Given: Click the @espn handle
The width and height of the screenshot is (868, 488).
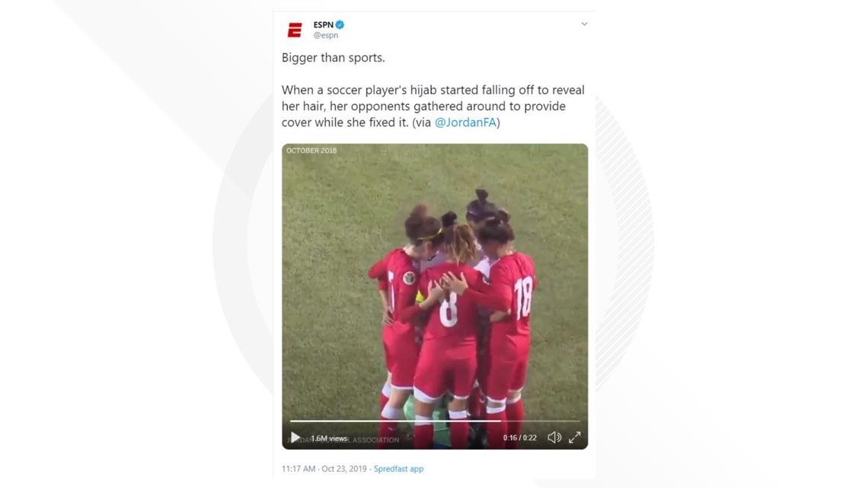Looking at the screenshot, I should pos(326,35).
